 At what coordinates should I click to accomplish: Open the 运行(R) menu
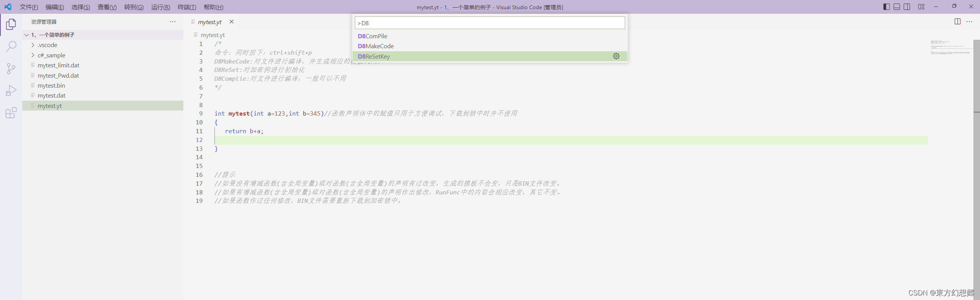[x=160, y=7]
